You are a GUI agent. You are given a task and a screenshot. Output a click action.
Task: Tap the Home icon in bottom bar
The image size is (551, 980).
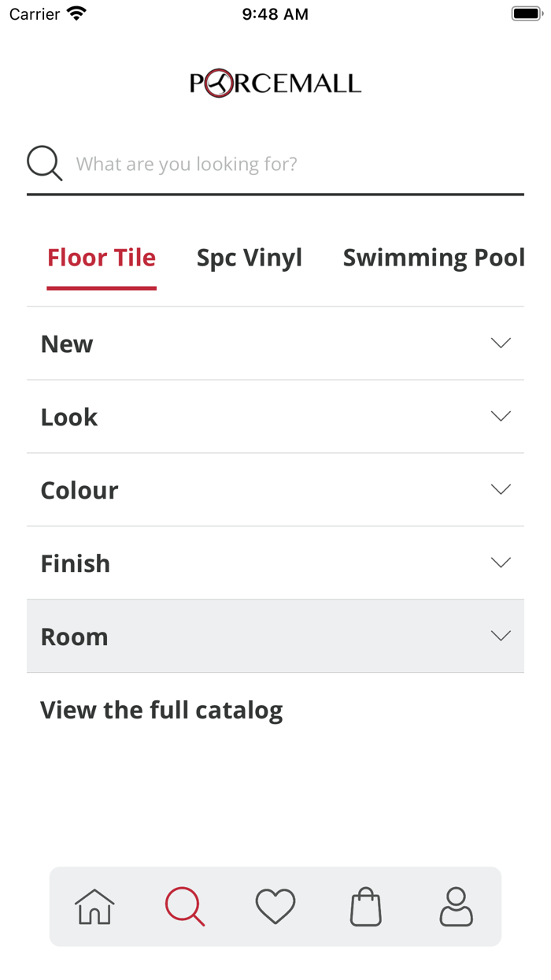click(94, 906)
